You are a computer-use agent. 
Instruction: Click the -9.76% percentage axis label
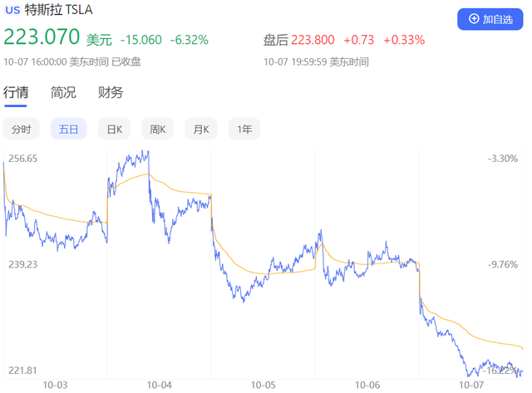502,264
